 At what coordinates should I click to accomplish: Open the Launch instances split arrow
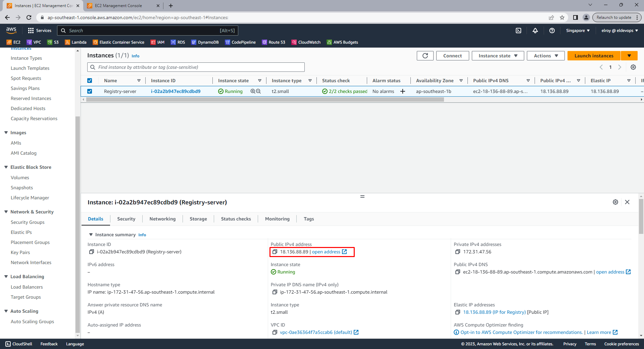point(629,56)
